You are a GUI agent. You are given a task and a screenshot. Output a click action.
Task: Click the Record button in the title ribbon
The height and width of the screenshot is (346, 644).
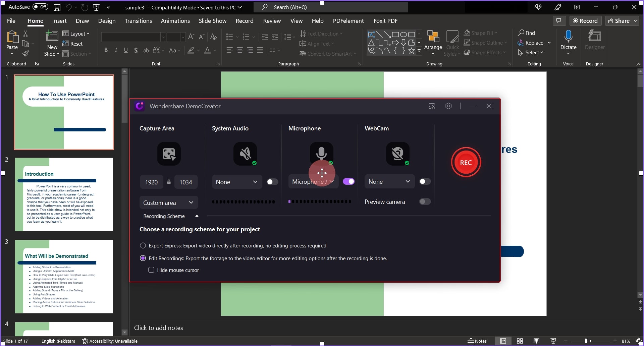coord(585,21)
